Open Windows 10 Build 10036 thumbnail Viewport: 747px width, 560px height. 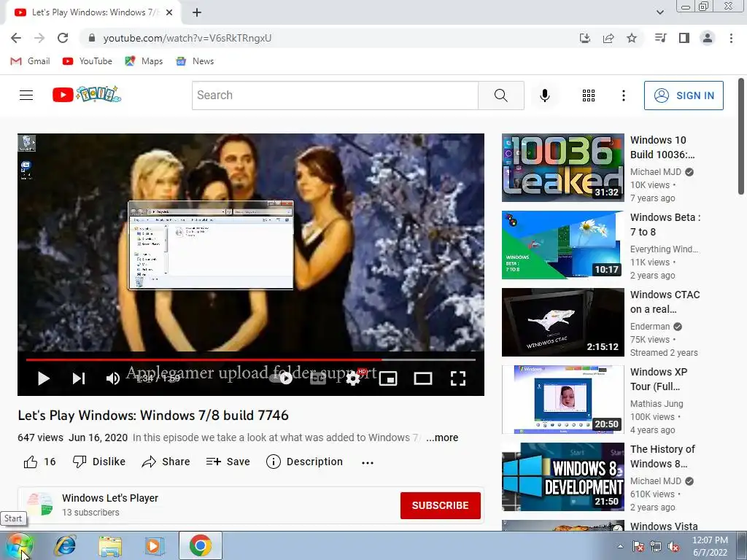click(562, 168)
